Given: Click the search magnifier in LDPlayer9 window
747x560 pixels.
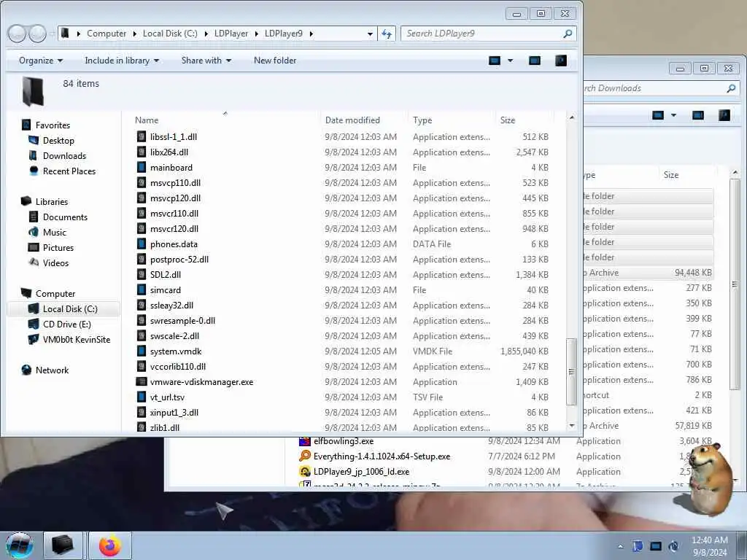Looking at the screenshot, I should pyautogui.click(x=568, y=34).
